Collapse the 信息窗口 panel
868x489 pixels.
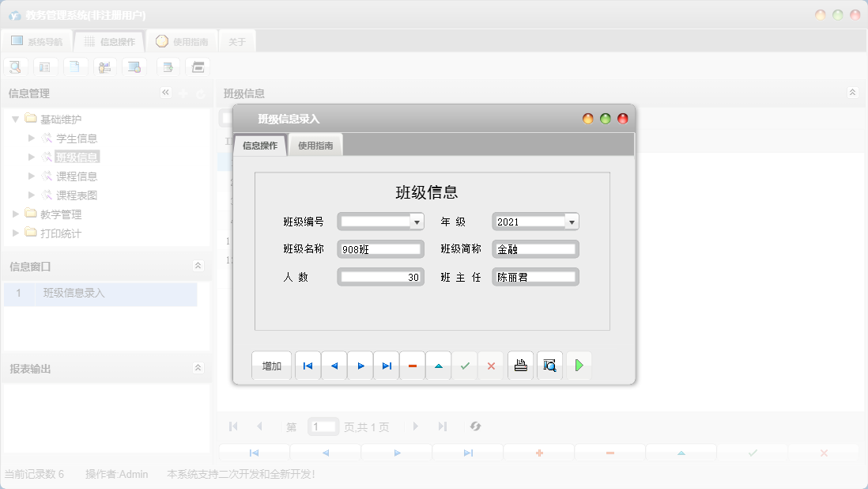pos(196,267)
